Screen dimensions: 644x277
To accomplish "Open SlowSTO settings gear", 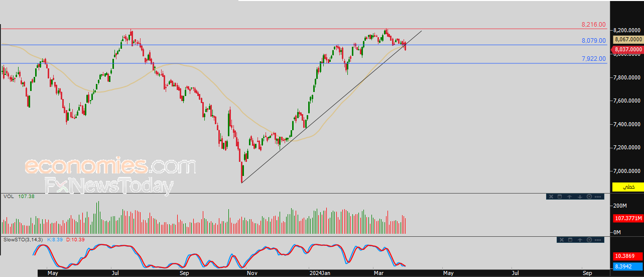I will click(589, 240).
